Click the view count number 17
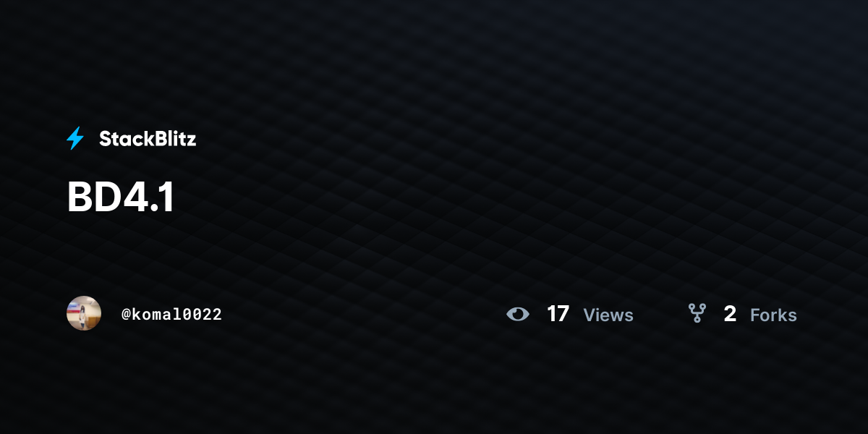Screen dimensions: 868x434 point(558,314)
